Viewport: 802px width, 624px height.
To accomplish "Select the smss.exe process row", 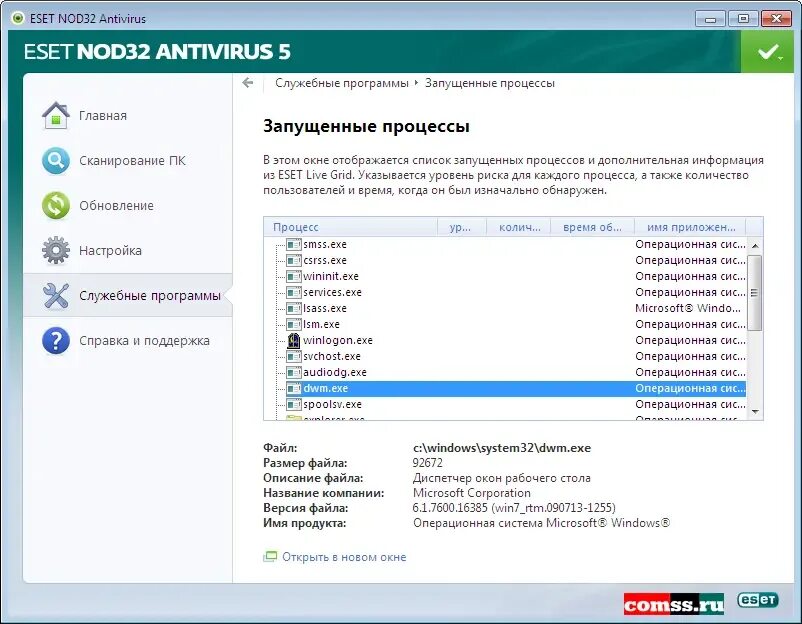I will (505, 244).
